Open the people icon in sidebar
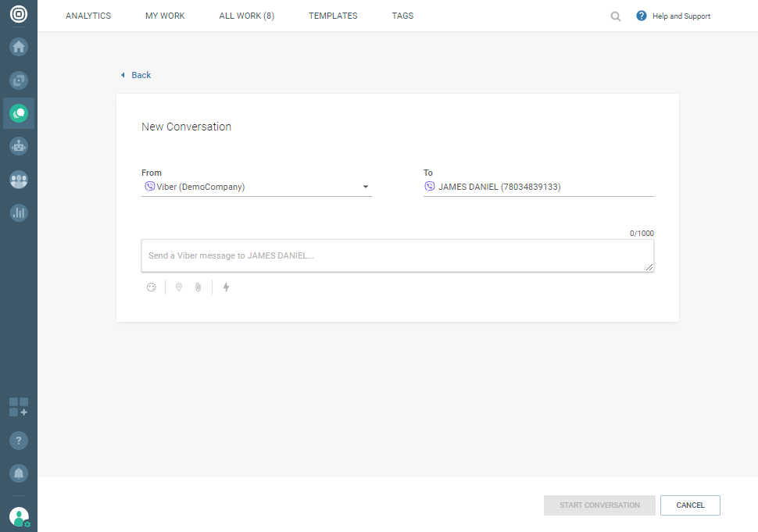758x532 pixels. (19, 179)
